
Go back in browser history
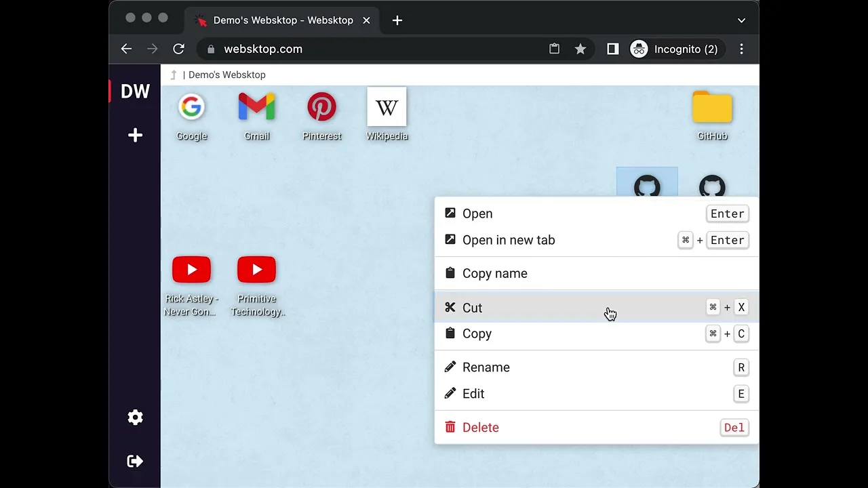pyautogui.click(x=126, y=49)
